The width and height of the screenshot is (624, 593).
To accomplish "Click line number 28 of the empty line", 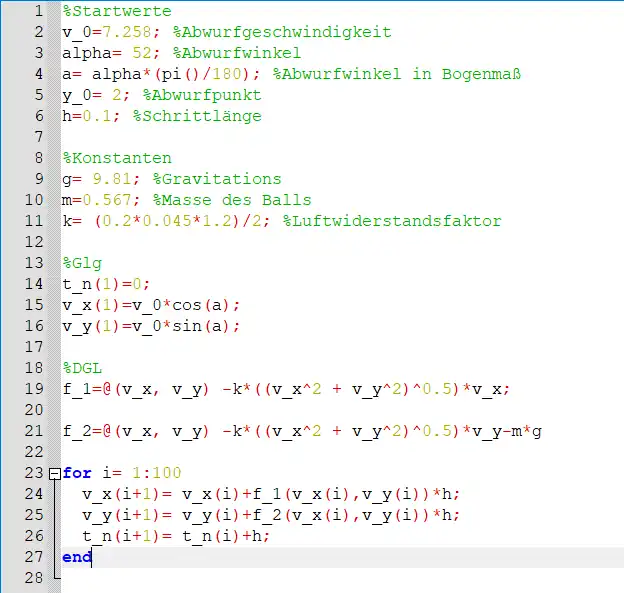I will tap(34, 578).
